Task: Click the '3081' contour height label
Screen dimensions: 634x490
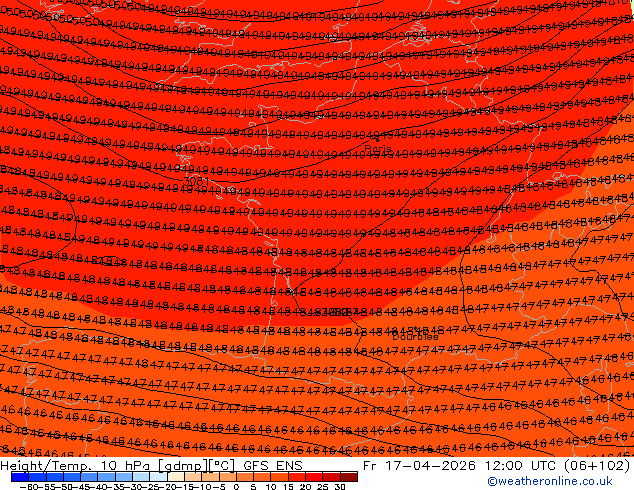Action: click(x=196, y=182)
